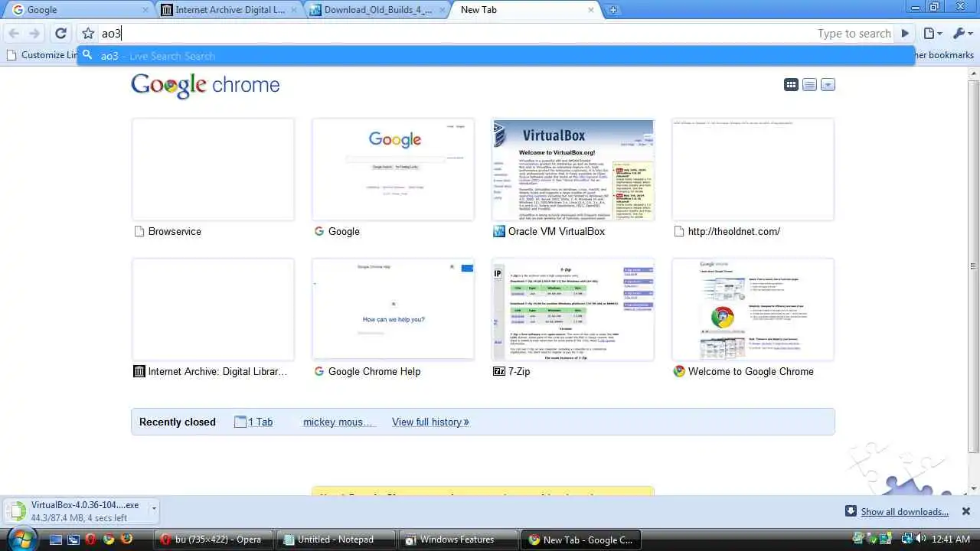The image size is (980, 551).
Task: Click the Welcome to Google Chrome link
Action: click(x=751, y=371)
